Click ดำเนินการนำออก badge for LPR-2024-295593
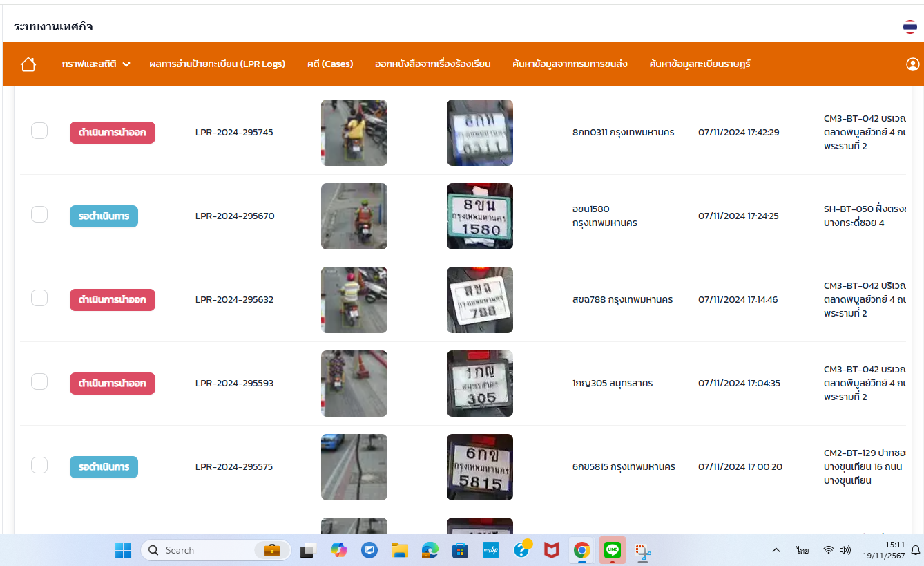Image resolution: width=924 pixels, height=566 pixels. pyautogui.click(x=112, y=384)
